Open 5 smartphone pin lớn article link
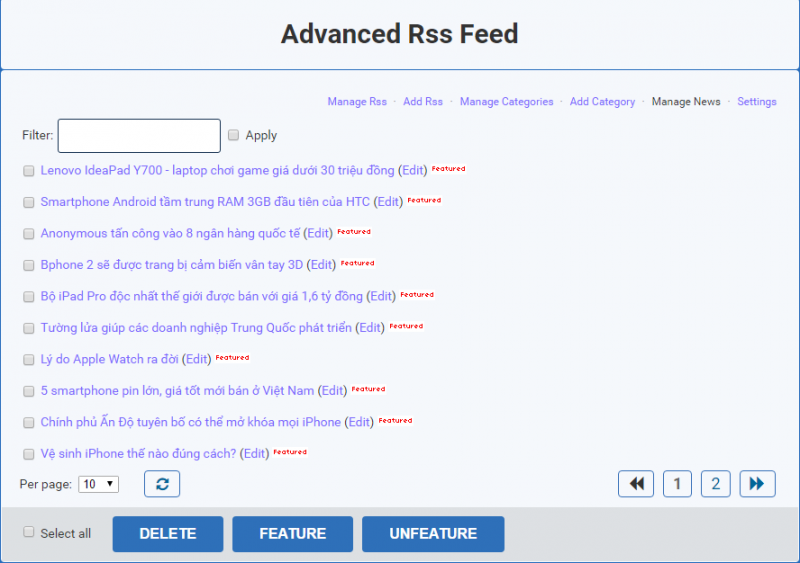 click(177, 391)
